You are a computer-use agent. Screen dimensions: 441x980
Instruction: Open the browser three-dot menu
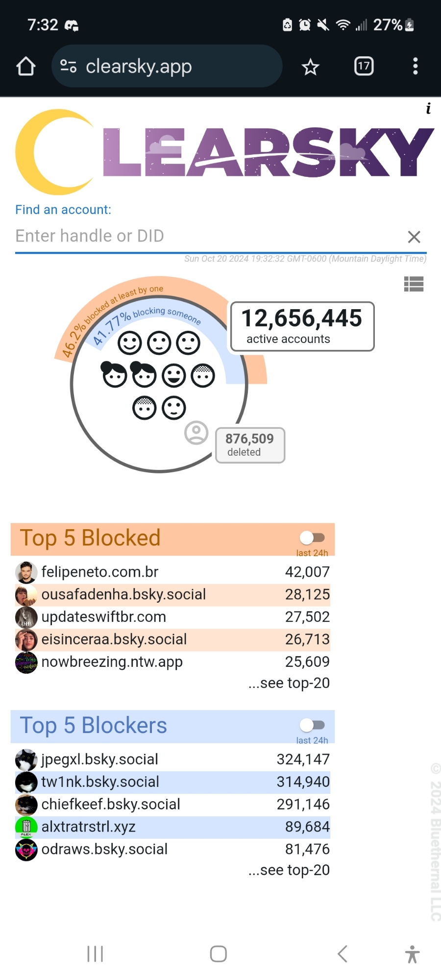tap(415, 66)
